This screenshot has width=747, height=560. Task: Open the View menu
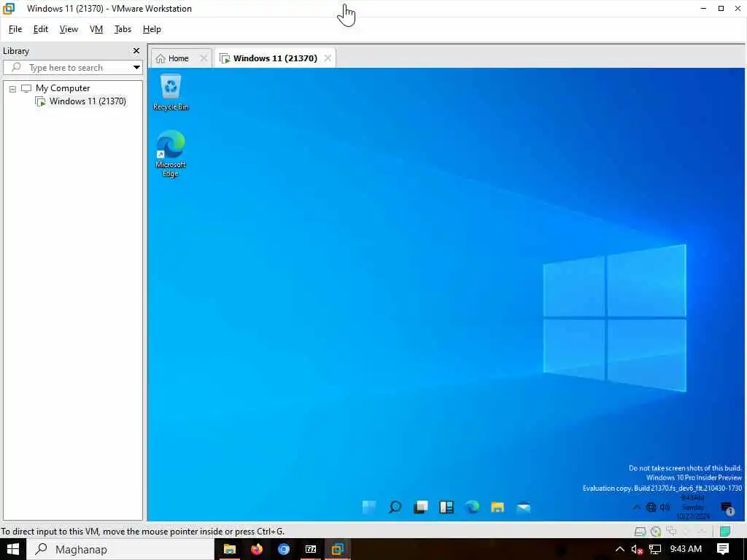[x=69, y=29]
